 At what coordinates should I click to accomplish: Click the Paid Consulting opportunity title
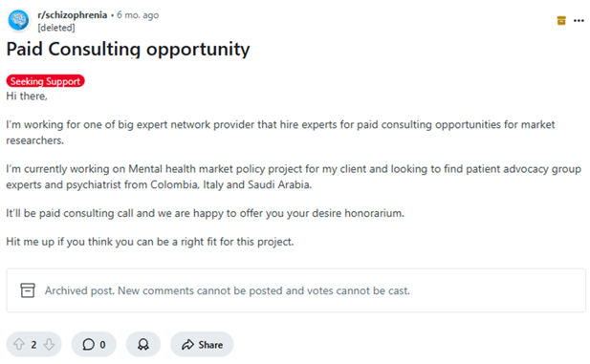[x=128, y=50]
